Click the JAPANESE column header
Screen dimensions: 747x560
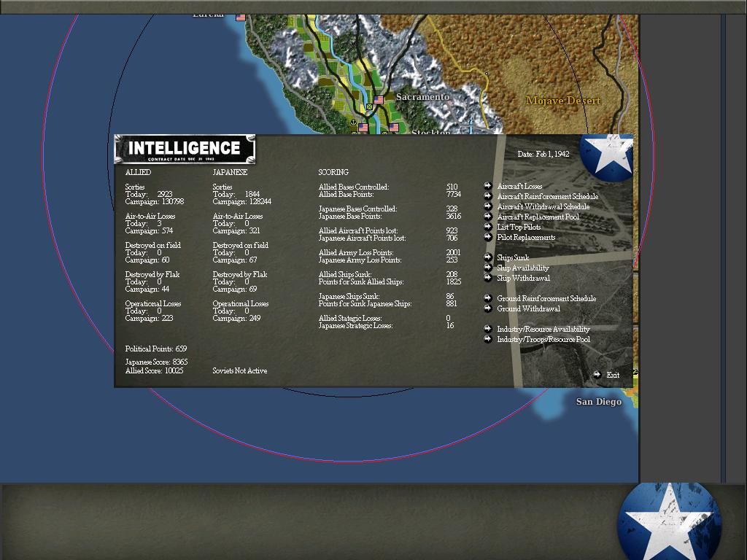point(230,172)
